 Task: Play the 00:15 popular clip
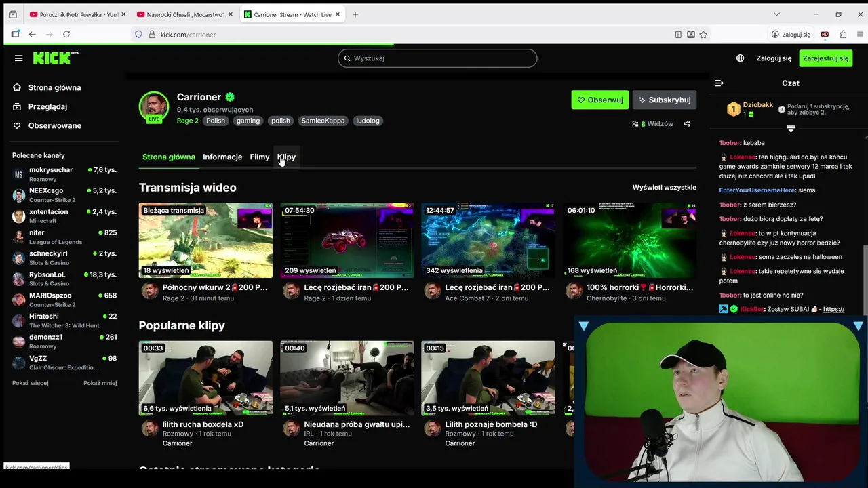(x=488, y=378)
